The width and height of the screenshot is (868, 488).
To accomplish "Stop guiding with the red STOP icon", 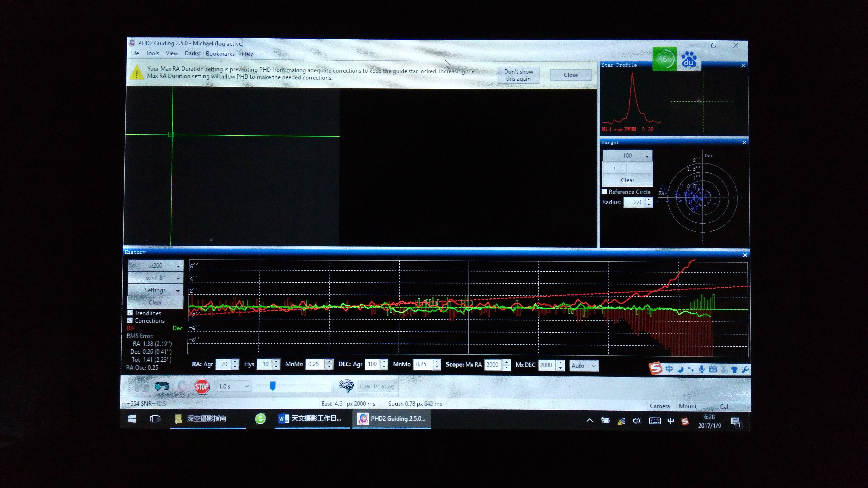I will click(x=202, y=386).
